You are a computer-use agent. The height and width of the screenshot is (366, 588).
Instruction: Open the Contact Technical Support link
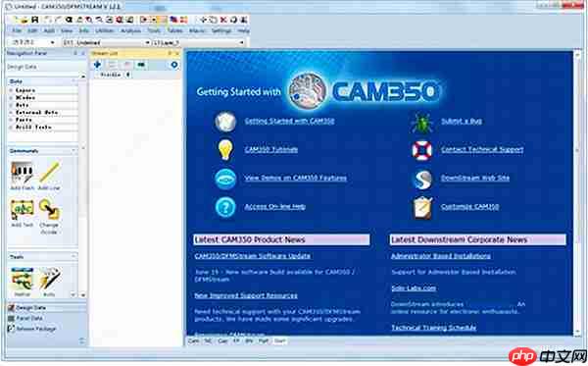(482, 149)
